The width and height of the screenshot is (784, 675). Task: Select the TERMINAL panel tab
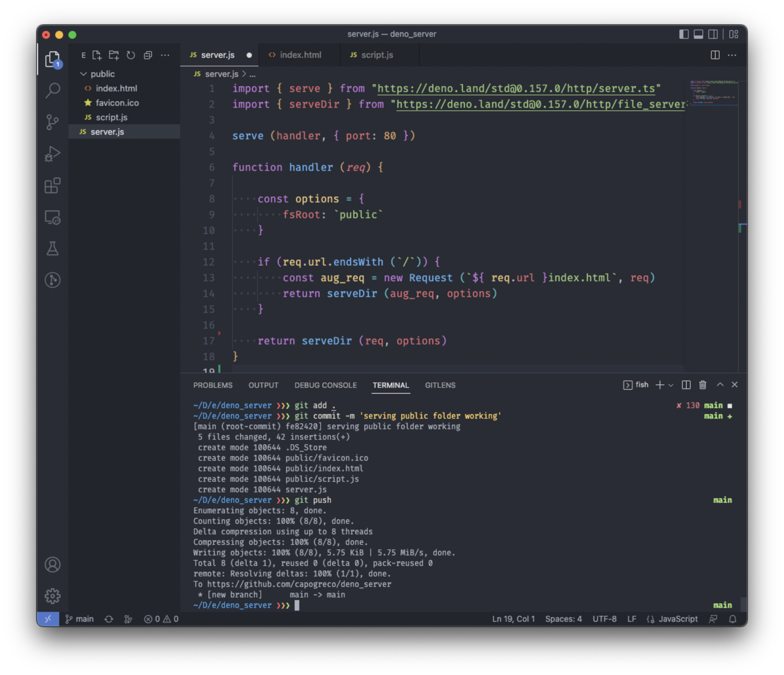tap(390, 385)
